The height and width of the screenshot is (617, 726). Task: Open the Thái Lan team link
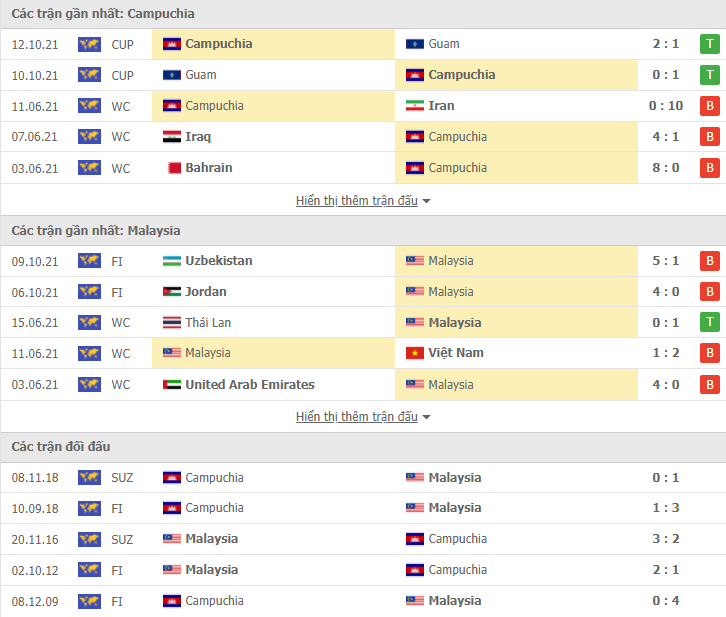[208, 323]
